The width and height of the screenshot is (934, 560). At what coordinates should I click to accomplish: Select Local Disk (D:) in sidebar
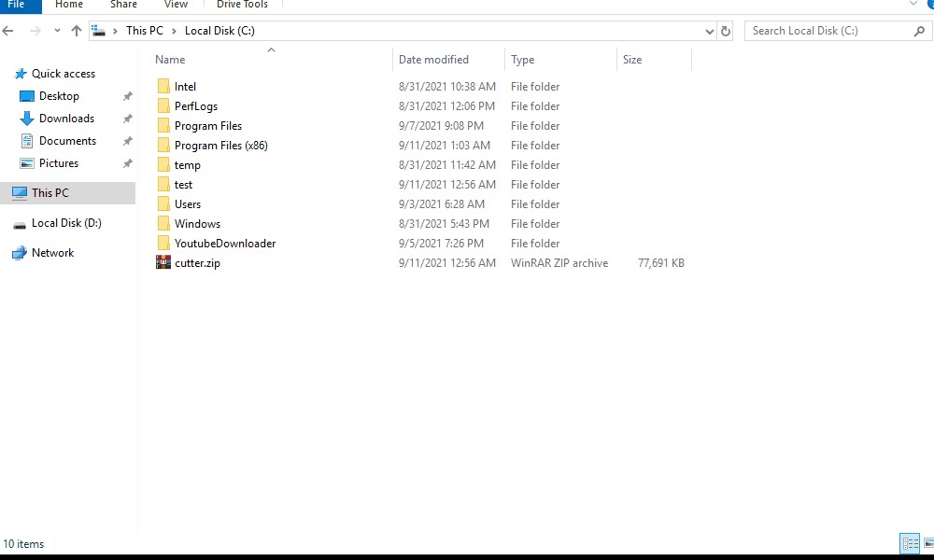(66, 223)
